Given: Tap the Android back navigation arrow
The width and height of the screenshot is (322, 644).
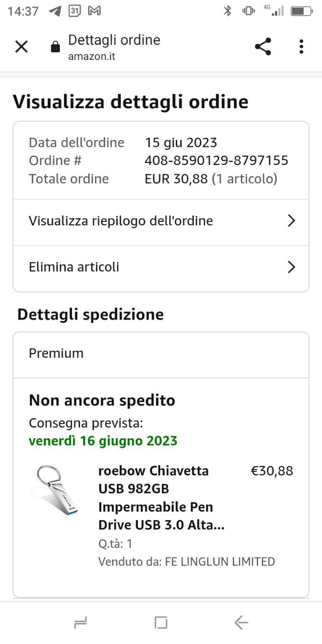Looking at the screenshot, I should point(242,623).
